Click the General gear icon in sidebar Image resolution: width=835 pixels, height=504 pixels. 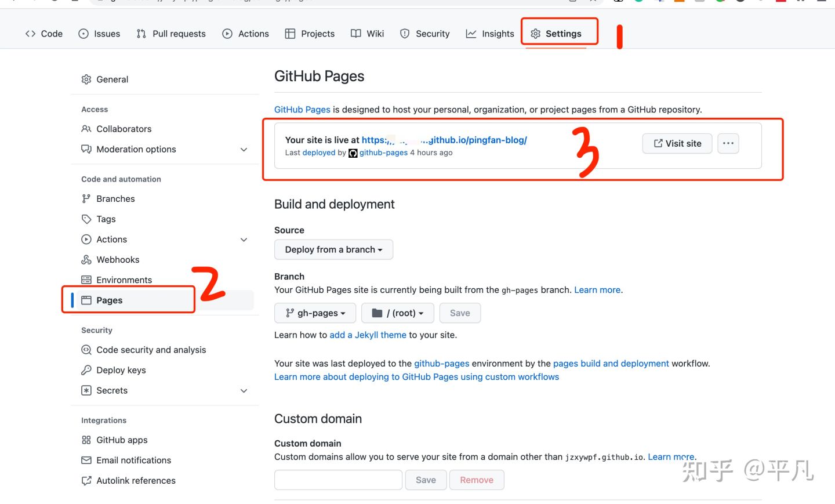click(86, 79)
